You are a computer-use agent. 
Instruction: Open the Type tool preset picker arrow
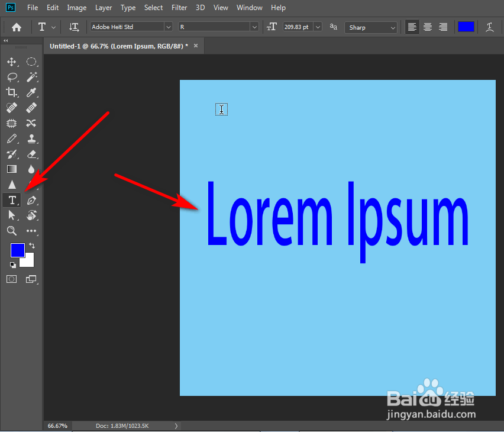pos(54,28)
